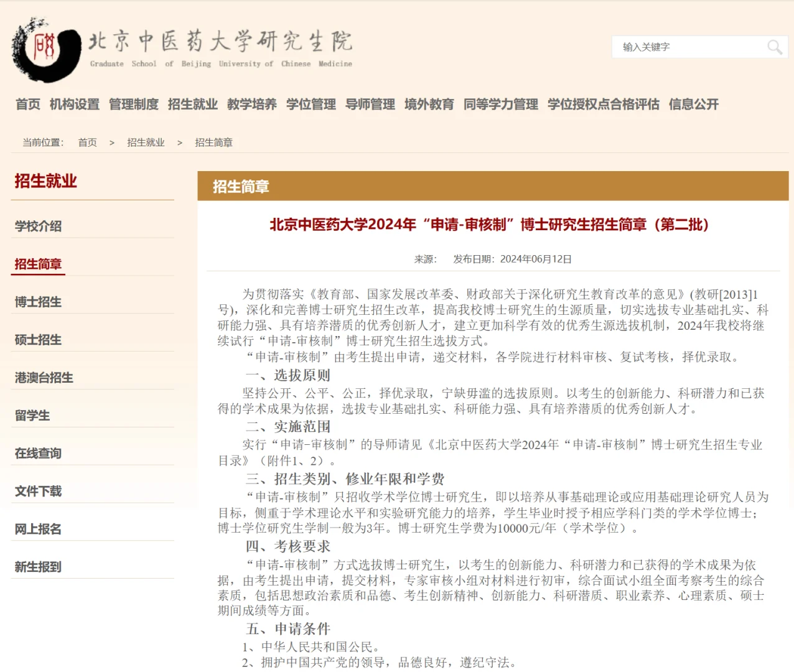Click the heading 二、实施范围
The height and width of the screenshot is (672, 794).
point(287,427)
